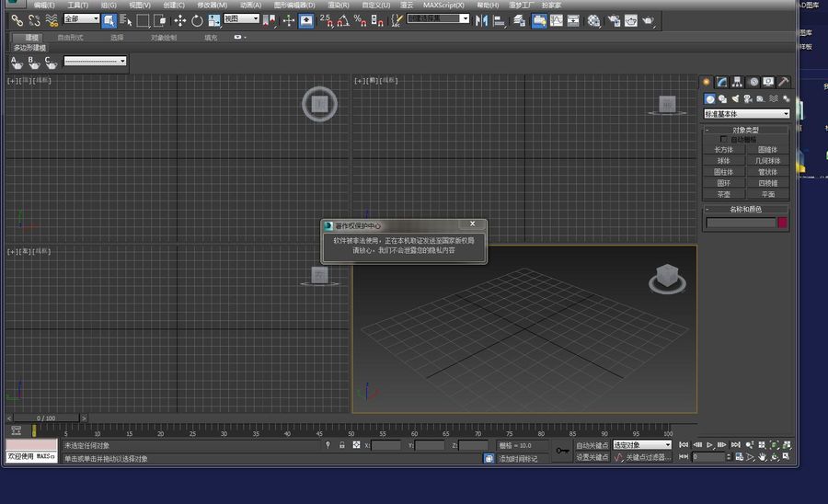Click Render Production teapot icon
Image resolution: width=828 pixels, height=504 pixels.
(648, 20)
